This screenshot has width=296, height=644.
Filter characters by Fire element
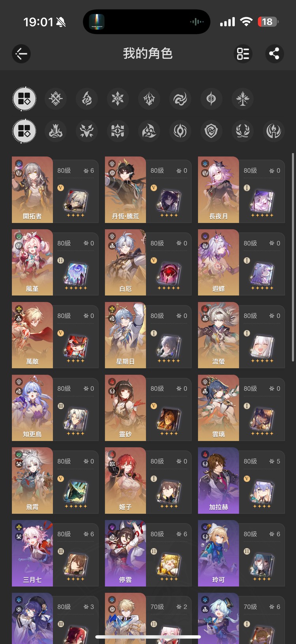tap(87, 99)
